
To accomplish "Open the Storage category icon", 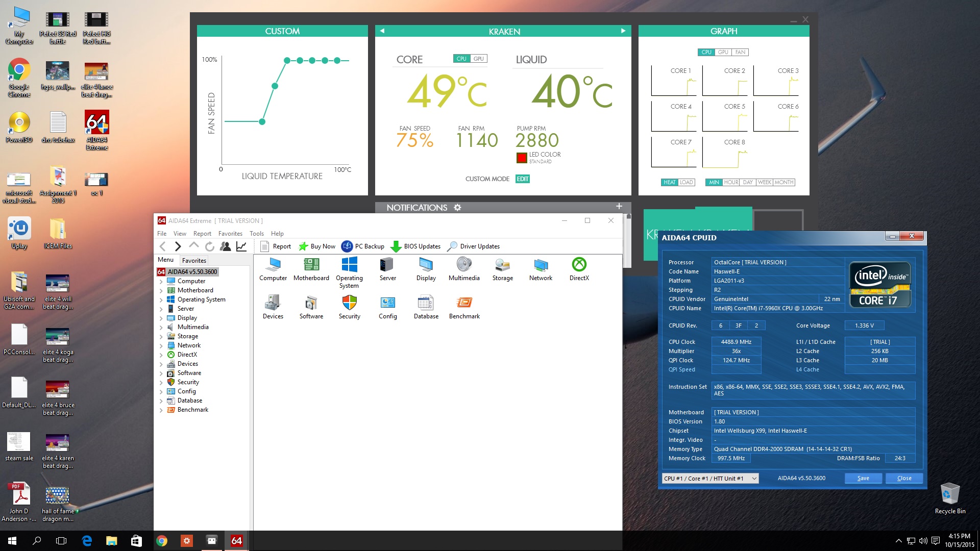I will tap(502, 269).
